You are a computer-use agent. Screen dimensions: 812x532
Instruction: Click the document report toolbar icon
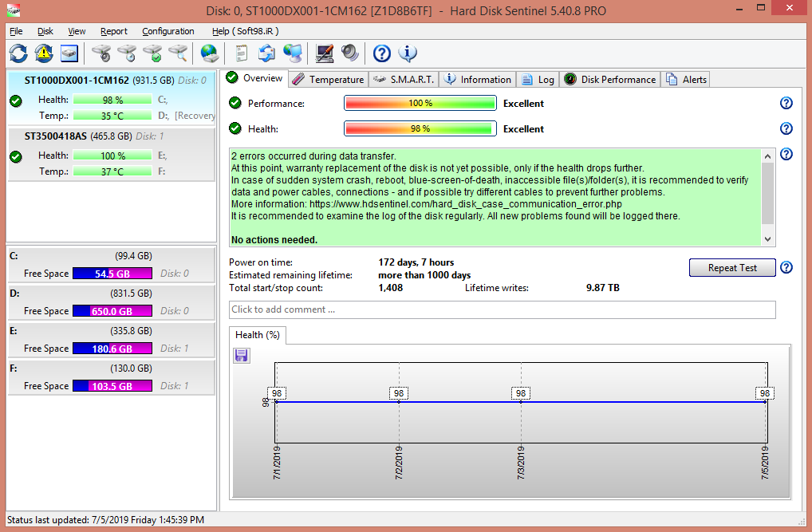(x=241, y=53)
